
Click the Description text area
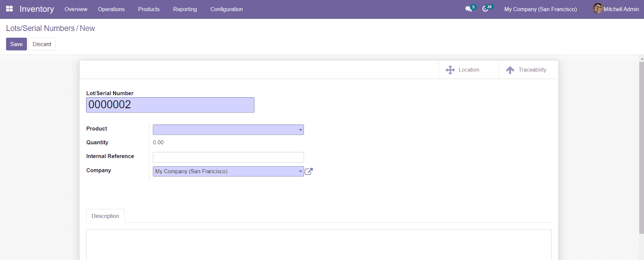[319, 245]
